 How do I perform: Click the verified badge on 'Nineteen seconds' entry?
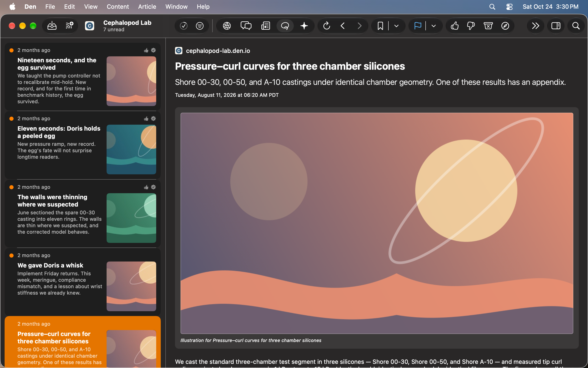(153, 50)
